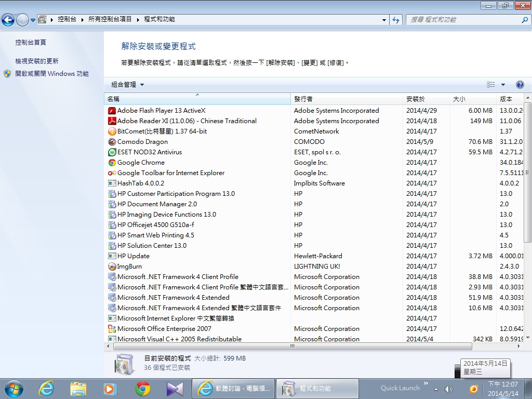This screenshot has width=532, height=399.
Task: Open the 控制台首頁 link
Action: (x=31, y=43)
